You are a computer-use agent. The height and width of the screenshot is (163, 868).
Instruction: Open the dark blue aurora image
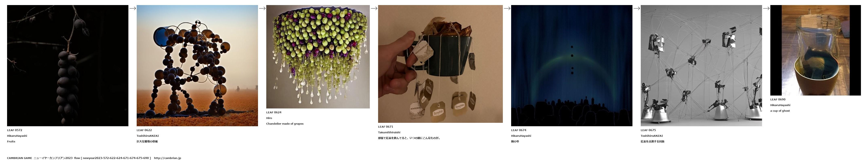(571, 66)
